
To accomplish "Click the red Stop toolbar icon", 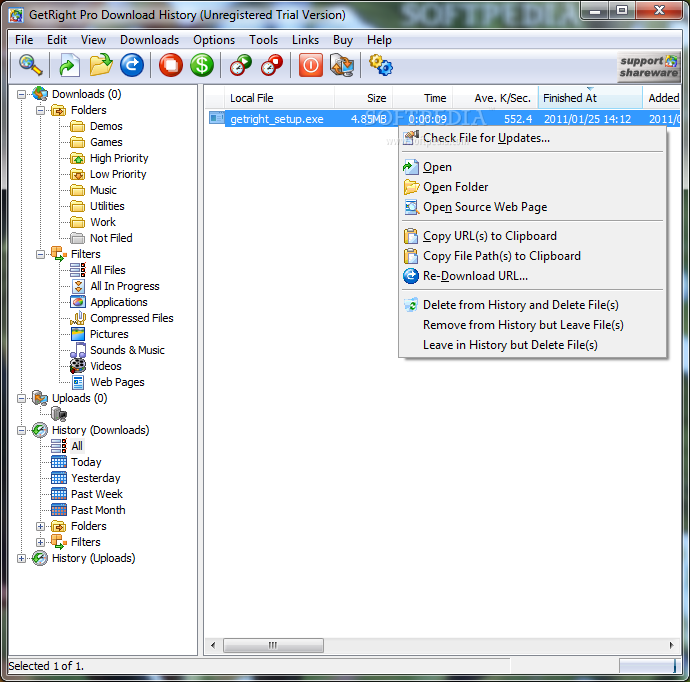I will pyautogui.click(x=171, y=65).
